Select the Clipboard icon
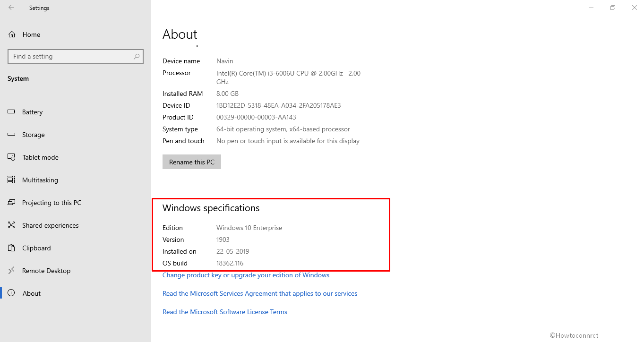The image size is (644, 342). click(x=12, y=248)
